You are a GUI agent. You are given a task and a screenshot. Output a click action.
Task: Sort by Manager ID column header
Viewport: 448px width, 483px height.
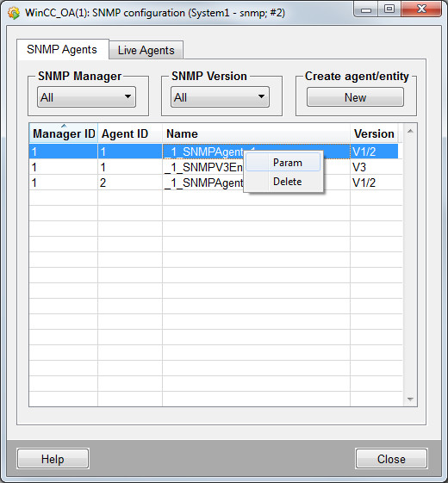pos(64,133)
